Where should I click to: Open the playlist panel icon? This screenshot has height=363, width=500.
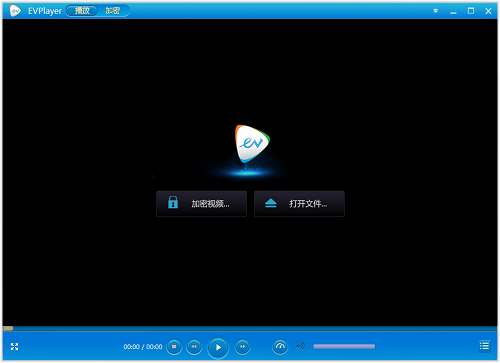pyautogui.click(x=484, y=346)
